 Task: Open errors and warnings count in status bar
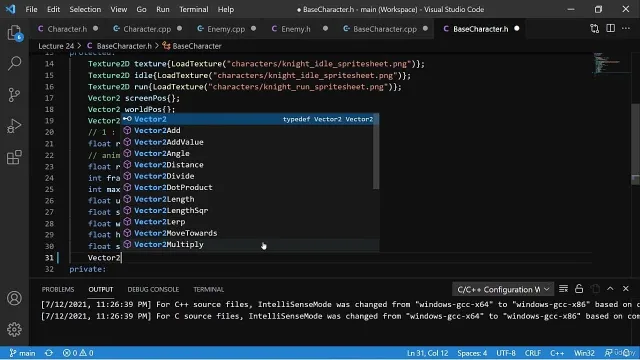point(78,353)
